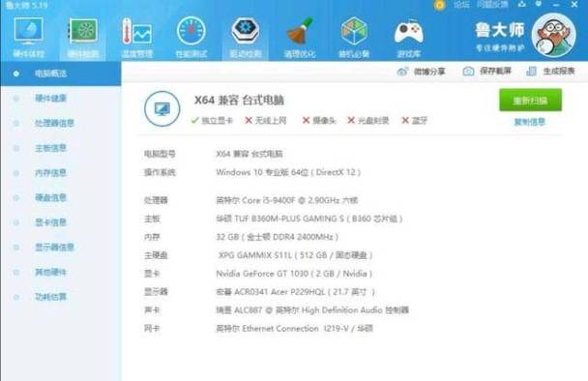This screenshot has width=588, height=381.
Task: Click the 复制信息 copy info link
Action: [x=530, y=122]
